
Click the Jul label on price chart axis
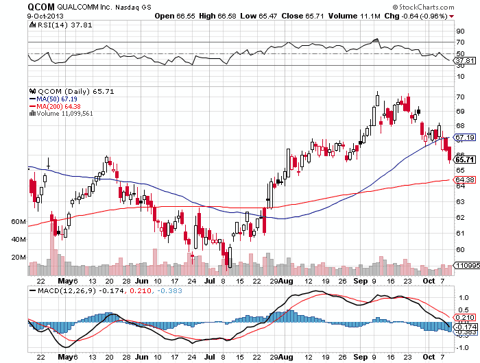pos(209,281)
